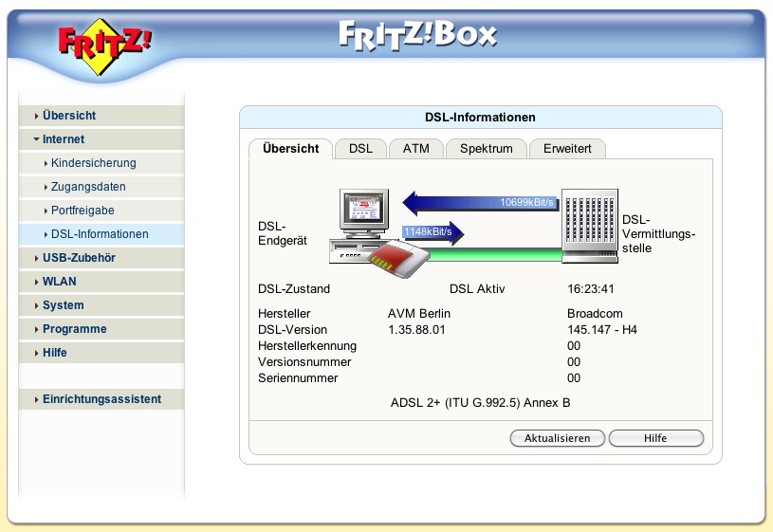Select the Übersicht tab
This screenshot has width=773, height=532.
[x=291, y=148]
